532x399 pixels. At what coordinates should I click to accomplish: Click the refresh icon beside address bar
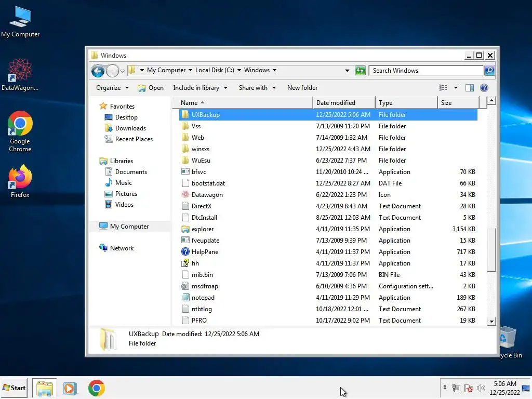360,71
